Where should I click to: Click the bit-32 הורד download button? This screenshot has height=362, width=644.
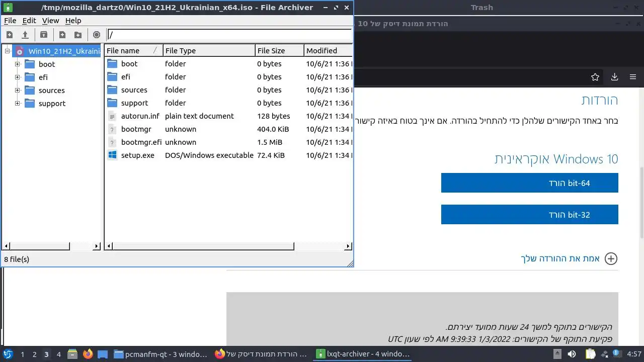[x=529, y=215]
